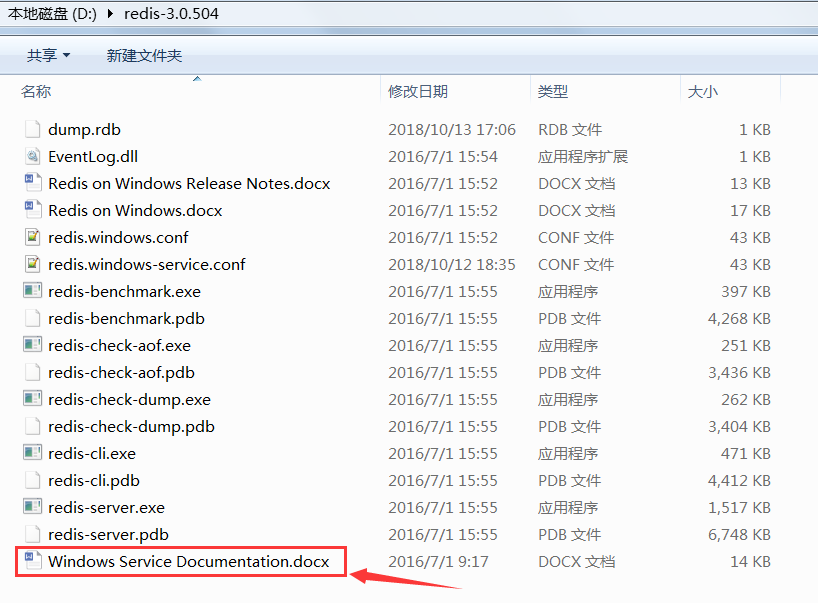Click the redis.windows.conf file icon
818x603 pixels.
[x=32, y=237]
